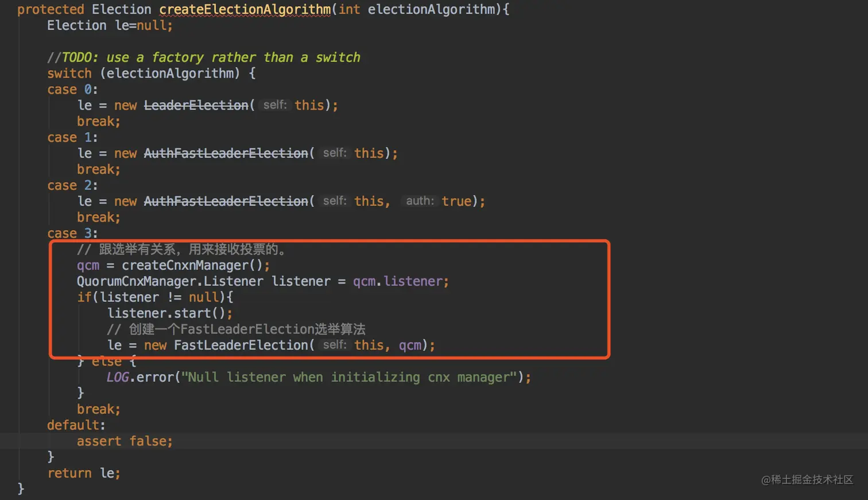868x500 pixels.
Task: Click the 'case 0:' label
Action: coord(72,90)
